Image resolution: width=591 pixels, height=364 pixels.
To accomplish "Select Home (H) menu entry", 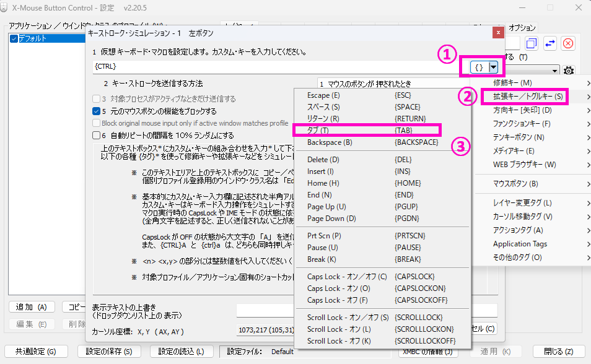I will coord(382,183).
